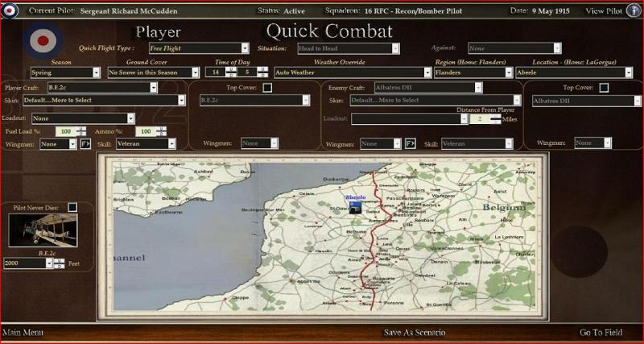644x344 pixels.
Task: Decrease the Fuel Load percentage
Action: [x=81, y=134]
